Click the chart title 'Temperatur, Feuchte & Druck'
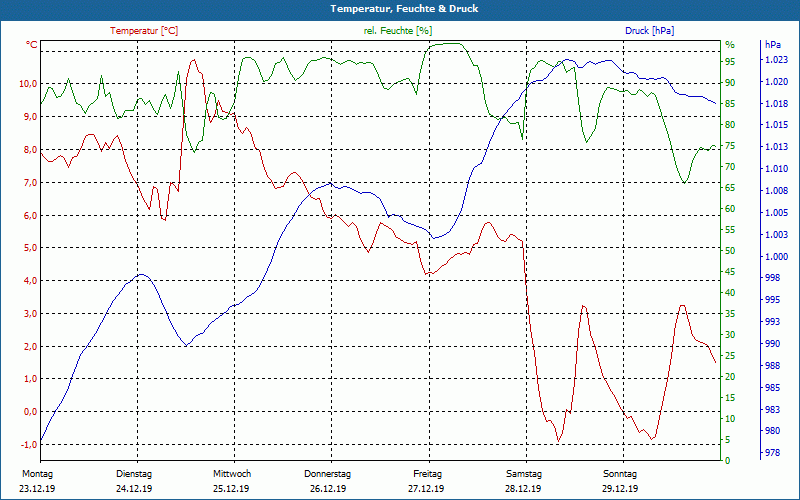The image size is (800, 500). pyautogui.click(x=404, y=9)
